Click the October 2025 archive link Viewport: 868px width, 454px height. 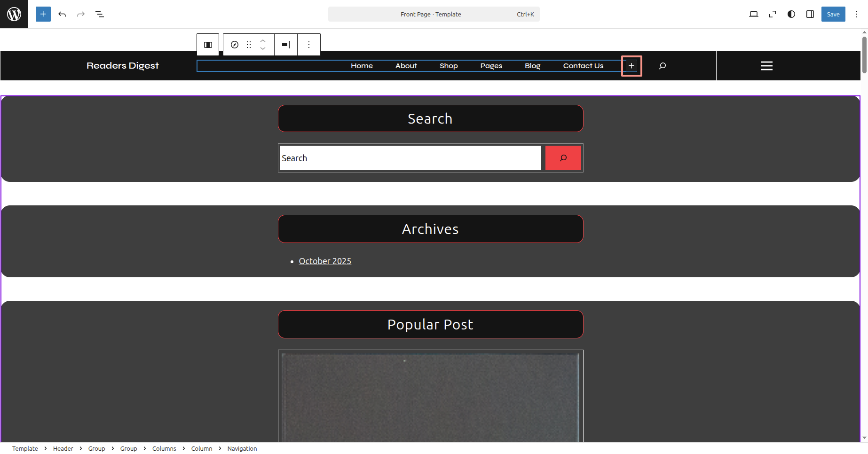click(325, 261)
